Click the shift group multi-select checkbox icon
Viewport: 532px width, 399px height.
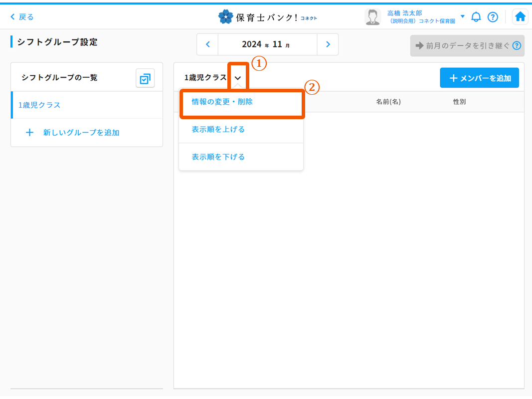(x=145, y=78)
